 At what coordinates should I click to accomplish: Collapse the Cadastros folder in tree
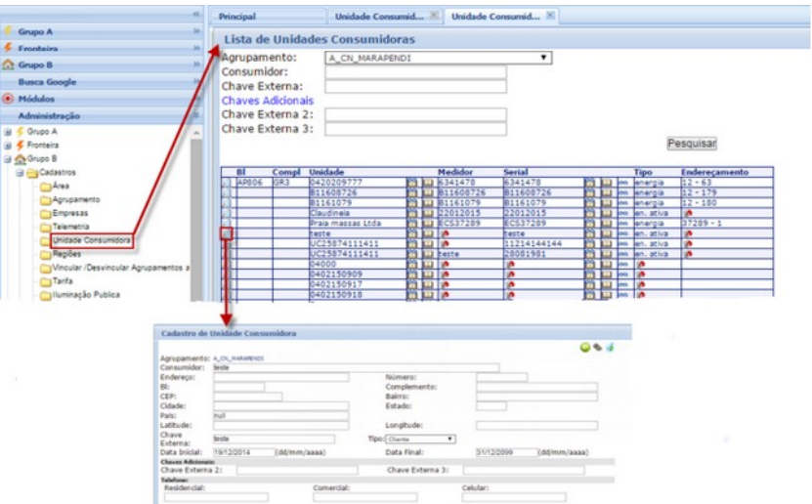(x=20, y=172)
